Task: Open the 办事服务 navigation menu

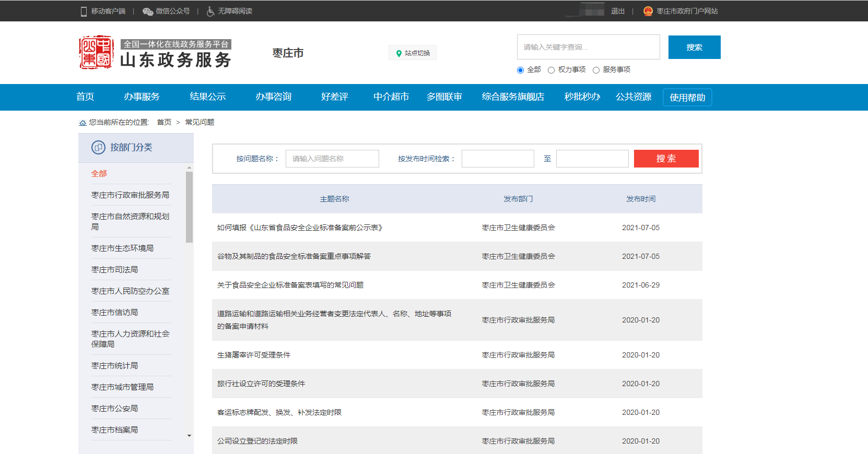Action: coord(142,97)
